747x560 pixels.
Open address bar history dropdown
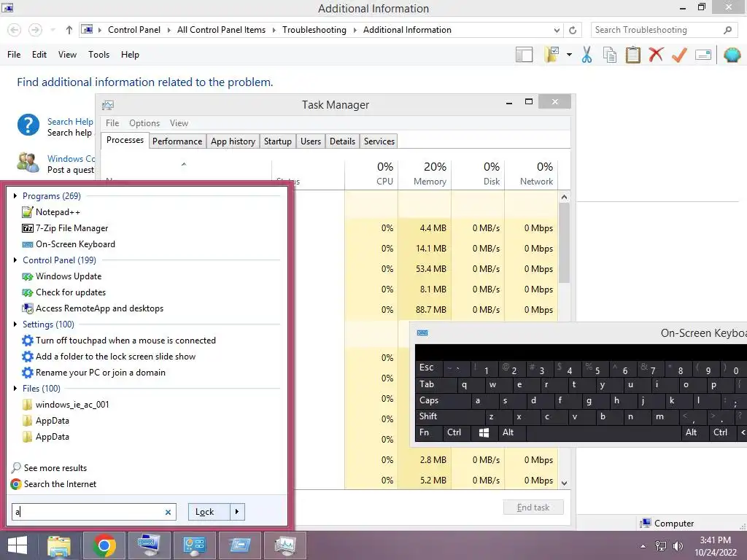tap(557, 30)
